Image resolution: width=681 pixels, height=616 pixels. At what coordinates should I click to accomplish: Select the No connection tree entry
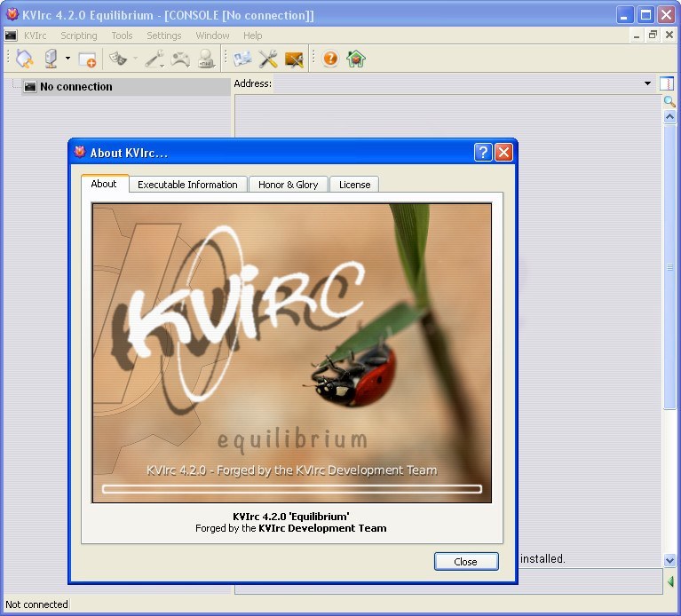(x=125, y=87)
